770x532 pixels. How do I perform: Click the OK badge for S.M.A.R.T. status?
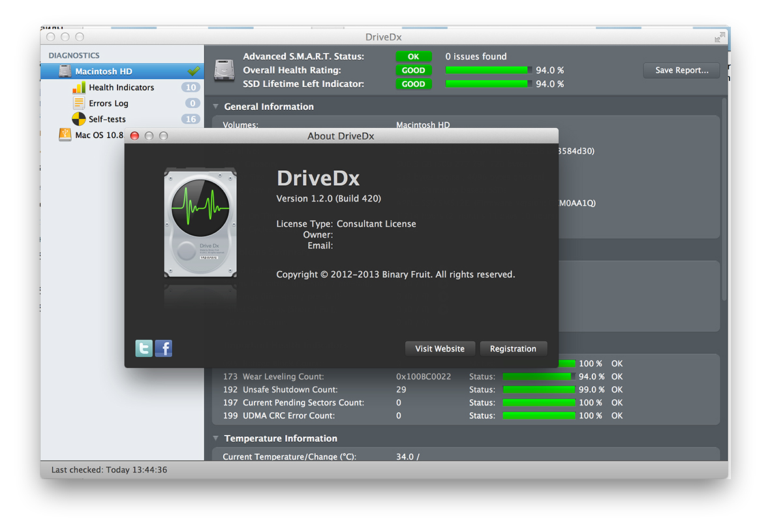pos(414,57)
